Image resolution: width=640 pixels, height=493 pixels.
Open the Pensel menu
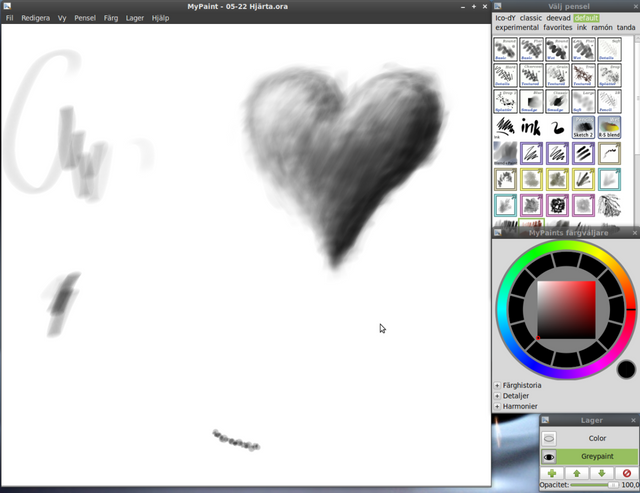point(85,18)
